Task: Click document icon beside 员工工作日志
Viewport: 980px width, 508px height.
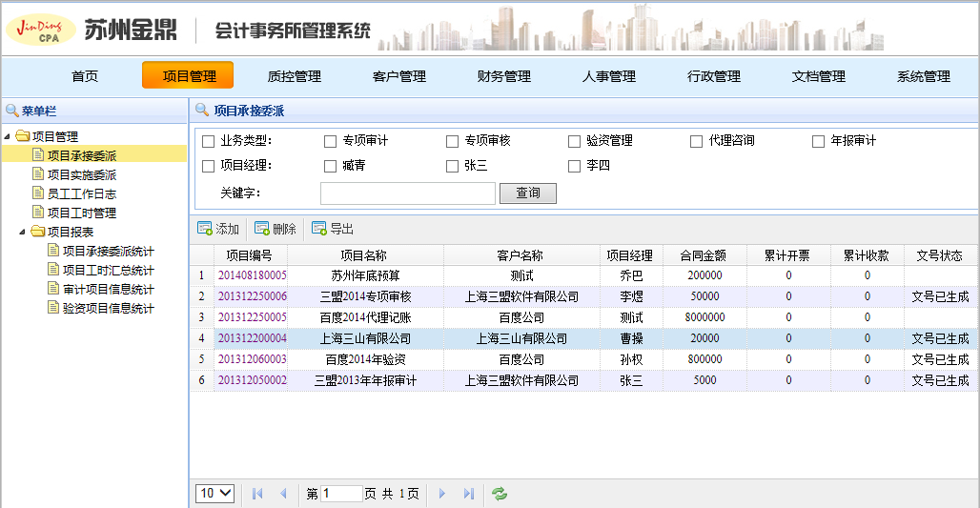Action: point(38,193)
